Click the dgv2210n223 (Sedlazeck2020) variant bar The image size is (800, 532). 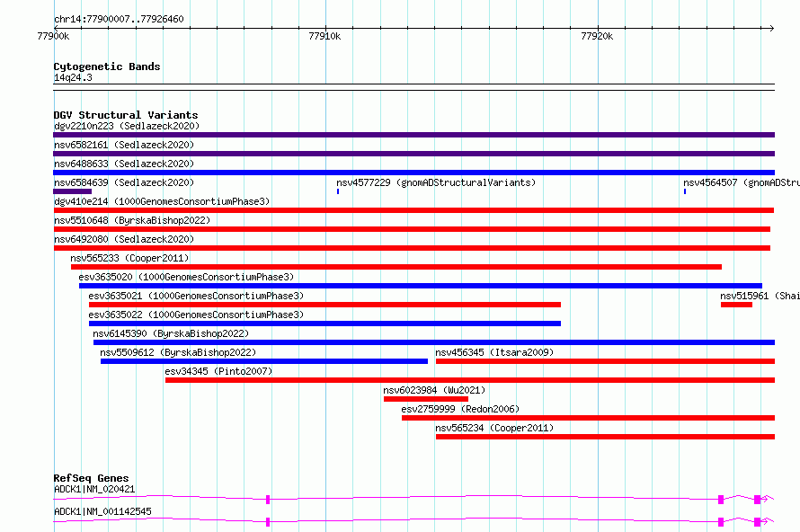(x=413, y=135)
